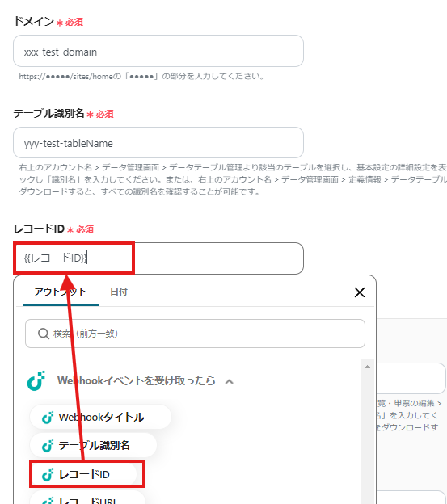447x504 pixels.
Task: Click the Webhookイベントを受け取ったら heading text
Action: [x=137, y=381]
